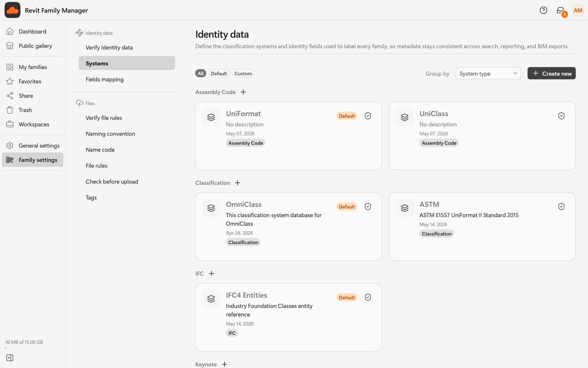Viewport: 588px width, 368px height.
Task: Open Naming convention settings
Action: coord(127,134)
